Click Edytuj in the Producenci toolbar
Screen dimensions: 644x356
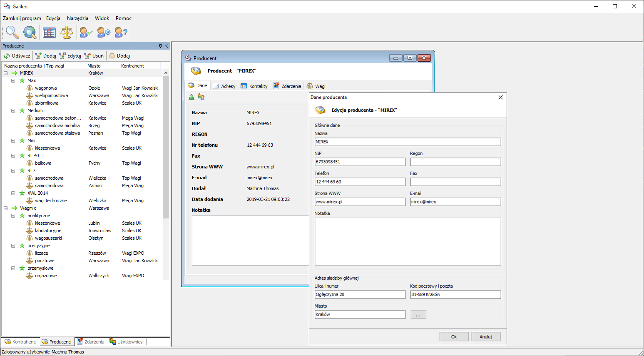click(70, 56)
